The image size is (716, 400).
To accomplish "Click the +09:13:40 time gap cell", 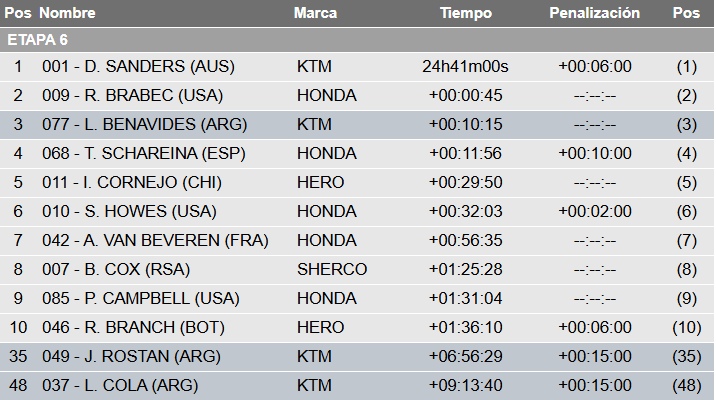I will coord(466,386).
